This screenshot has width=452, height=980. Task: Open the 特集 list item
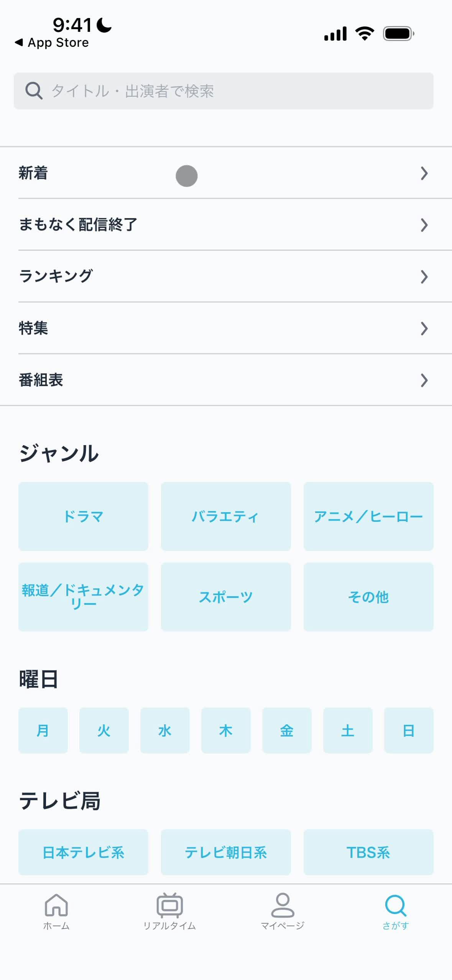click(x=226, y=328)
